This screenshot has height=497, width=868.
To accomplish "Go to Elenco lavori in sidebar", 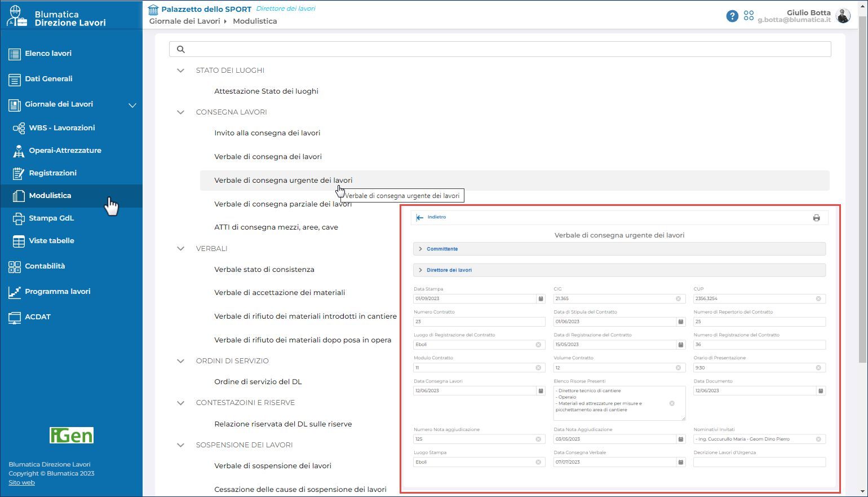I will click(x=48, y=54).
